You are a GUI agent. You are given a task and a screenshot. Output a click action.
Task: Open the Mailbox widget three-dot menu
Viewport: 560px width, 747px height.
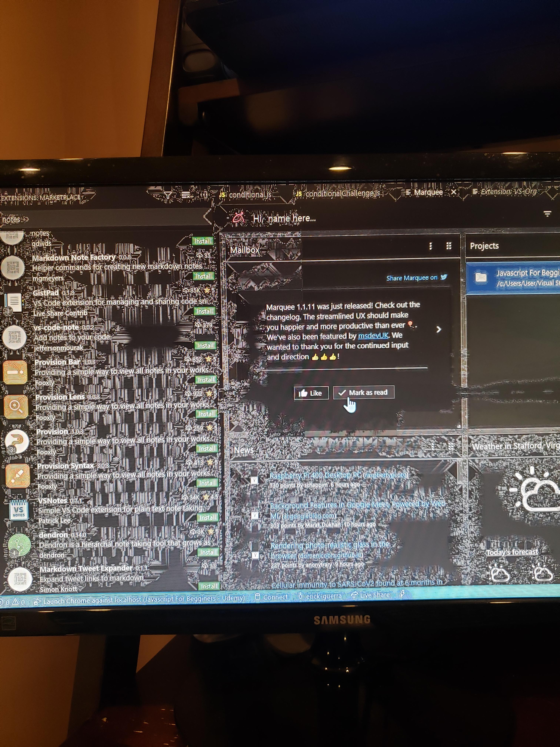430,246
